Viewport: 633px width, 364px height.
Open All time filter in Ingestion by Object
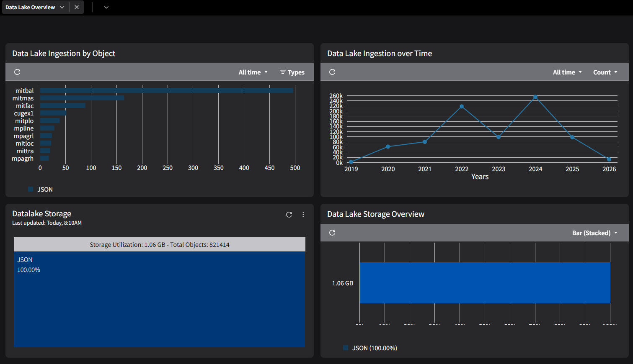[x=253, y=72]
